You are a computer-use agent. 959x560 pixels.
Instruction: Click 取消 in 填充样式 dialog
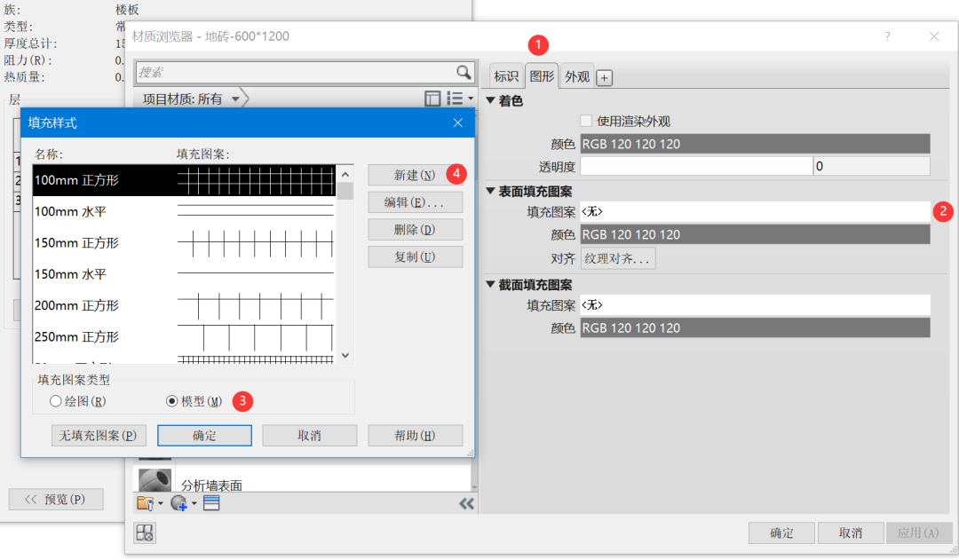click(x=310, y=436)
